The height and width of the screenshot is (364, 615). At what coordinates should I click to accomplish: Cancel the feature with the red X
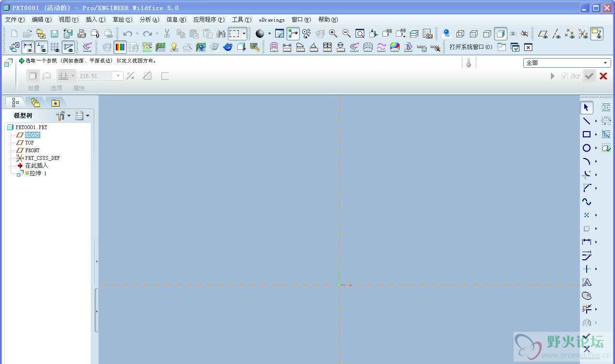[603, 76]
